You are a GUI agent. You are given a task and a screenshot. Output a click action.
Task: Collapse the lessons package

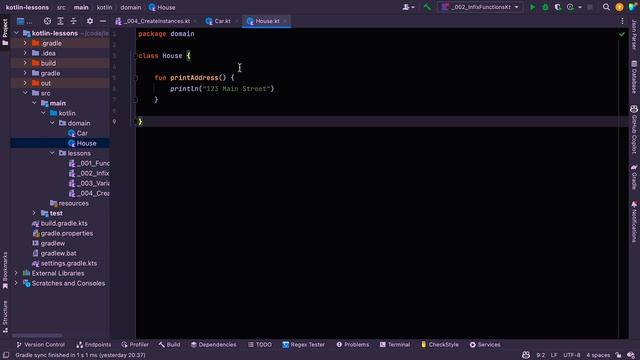(52, 153)
